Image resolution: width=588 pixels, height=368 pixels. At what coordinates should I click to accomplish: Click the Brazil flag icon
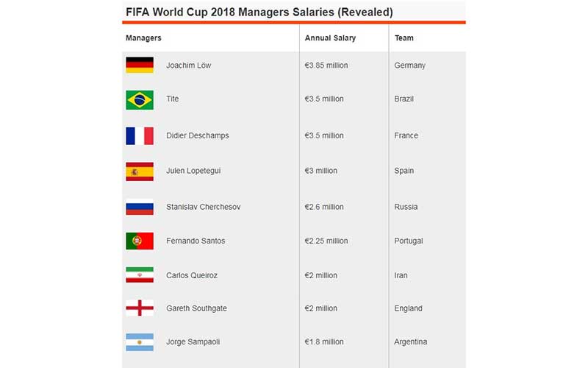tap(140, 99)
